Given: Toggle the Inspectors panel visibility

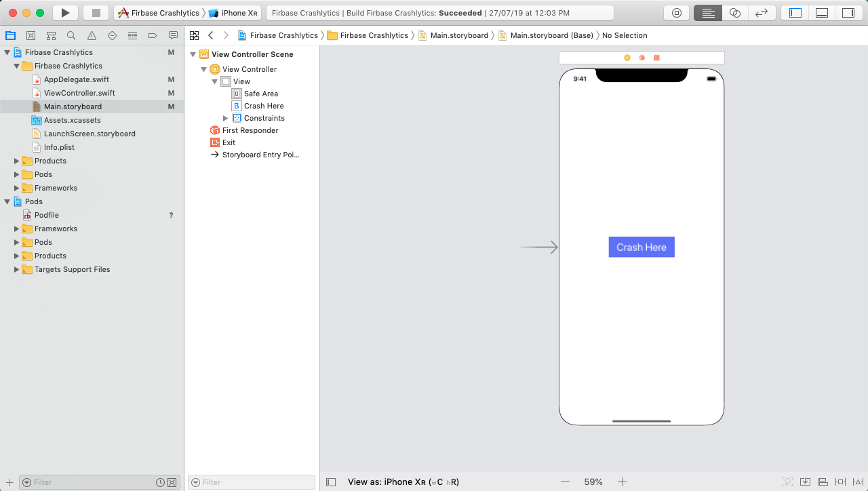Looking at the screenshot, I should [x=848, y=13].
